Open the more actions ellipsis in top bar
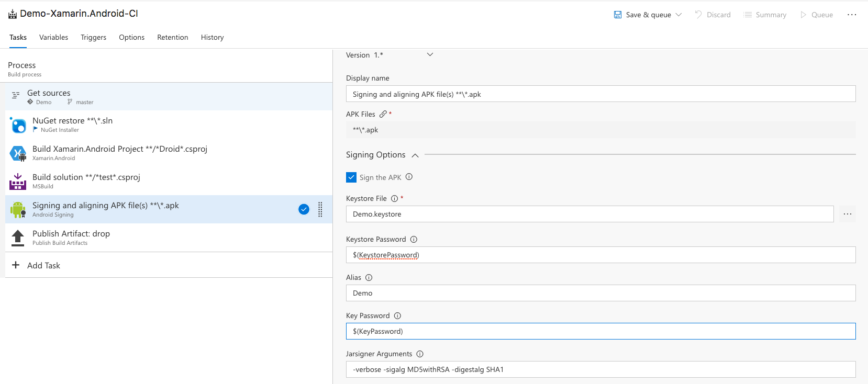 pos(852,15)
